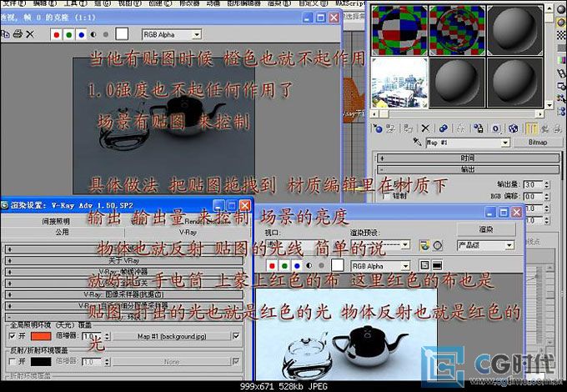567x392 pixels.
Task: Open RGB Alpha dropdown in top render window
Action: (x=173, y=34)
